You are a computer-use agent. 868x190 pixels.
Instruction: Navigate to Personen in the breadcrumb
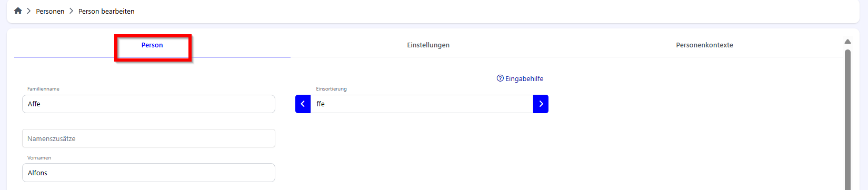[50, 11]
